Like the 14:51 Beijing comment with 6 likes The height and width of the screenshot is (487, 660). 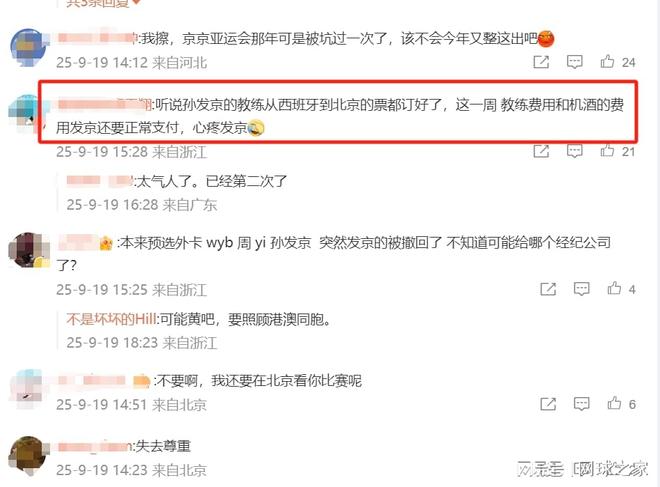tap(615, 403)
